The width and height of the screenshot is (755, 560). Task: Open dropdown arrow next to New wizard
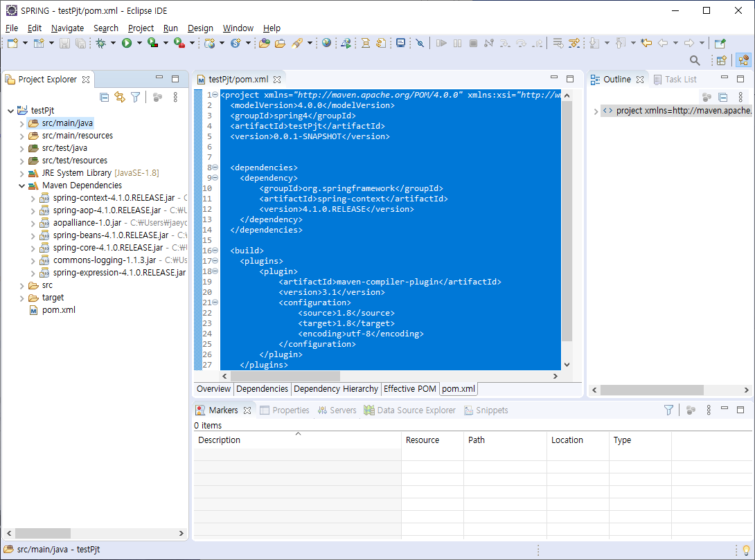[25, 44]
